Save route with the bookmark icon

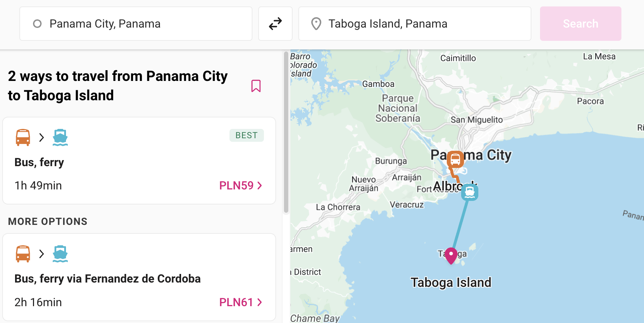(x=256, y=86)
